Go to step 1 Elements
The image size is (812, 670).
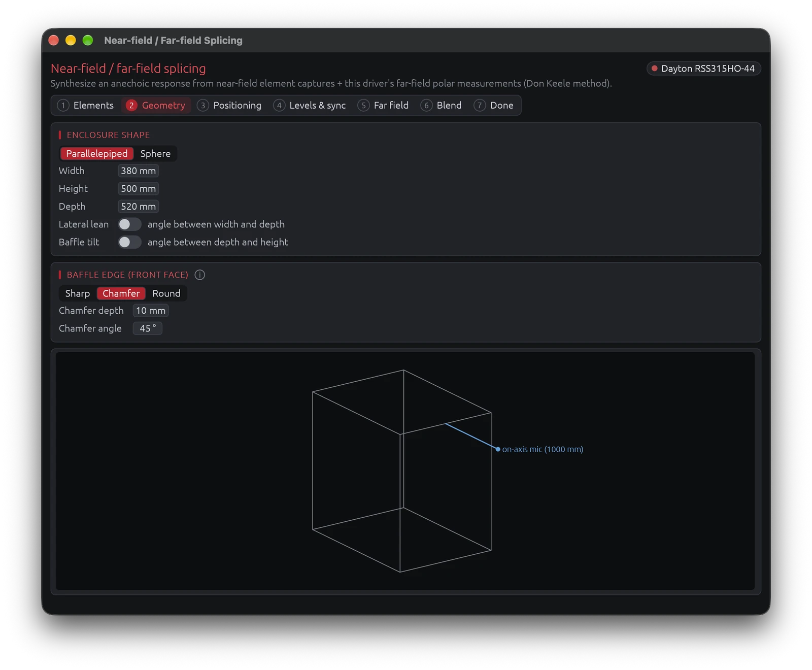pos(86,105)
